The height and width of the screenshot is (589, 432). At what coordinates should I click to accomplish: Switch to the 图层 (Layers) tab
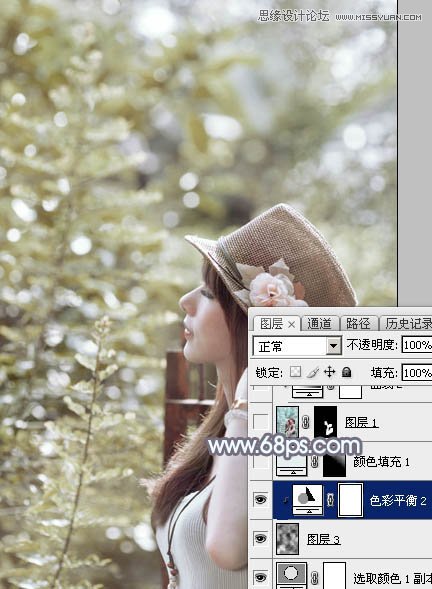[271, 323]
